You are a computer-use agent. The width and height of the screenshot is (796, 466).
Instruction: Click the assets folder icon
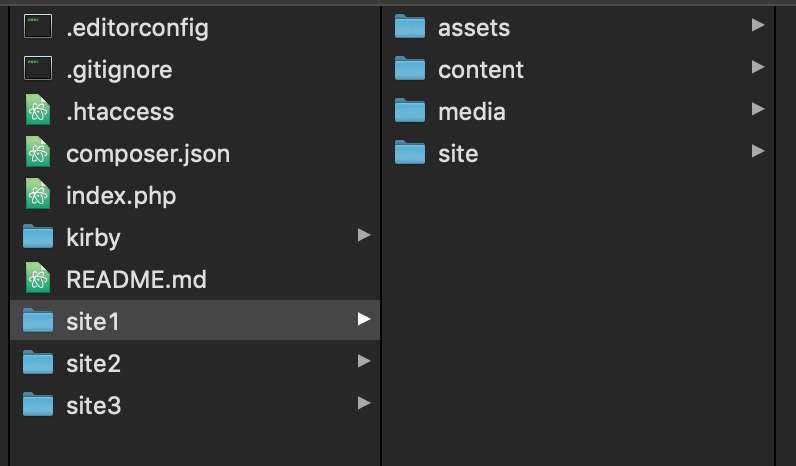click(x=410, y=27)
